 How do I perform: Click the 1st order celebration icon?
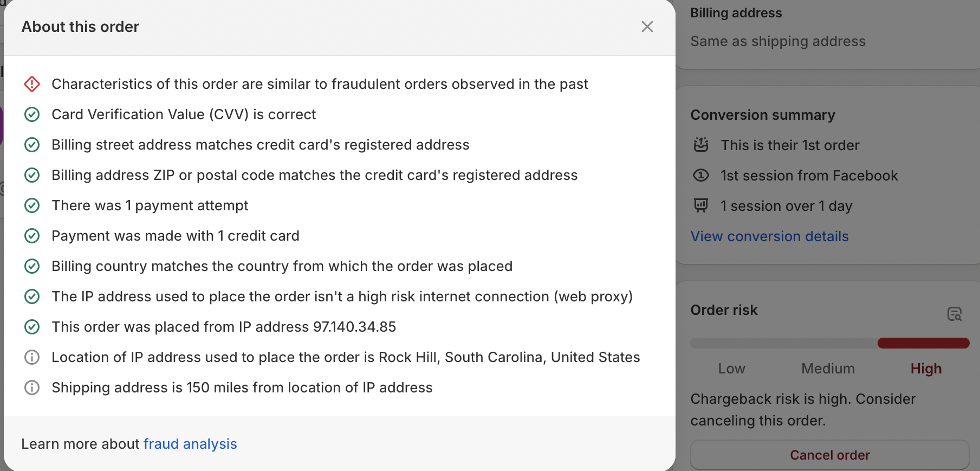701,145
